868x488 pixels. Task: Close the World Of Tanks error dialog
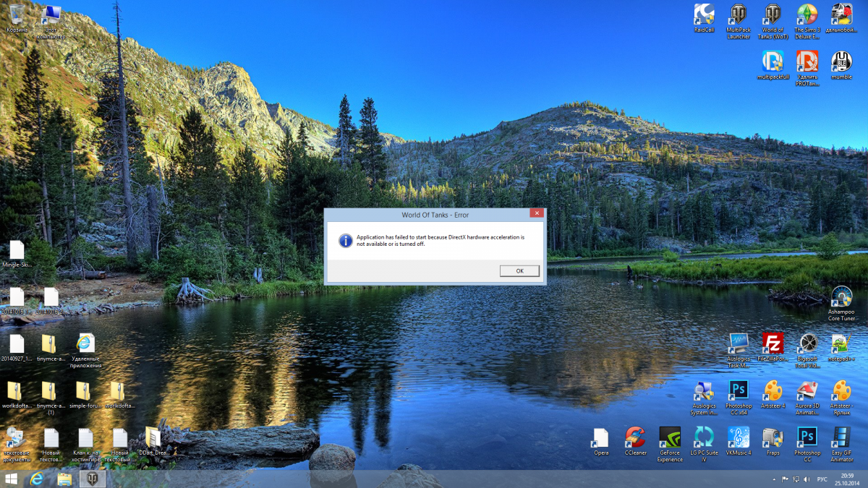[536, 213]
